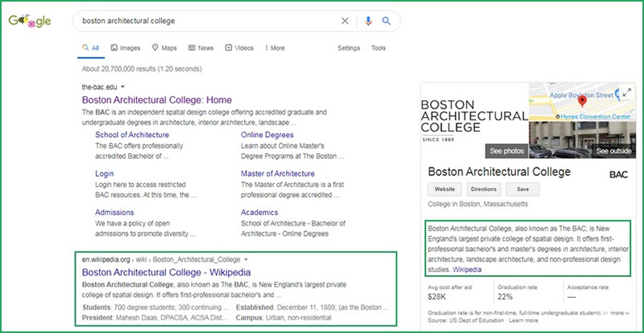
Task: Click the 'College in Boston, Massachusetts' text
Action: point(478,204)
